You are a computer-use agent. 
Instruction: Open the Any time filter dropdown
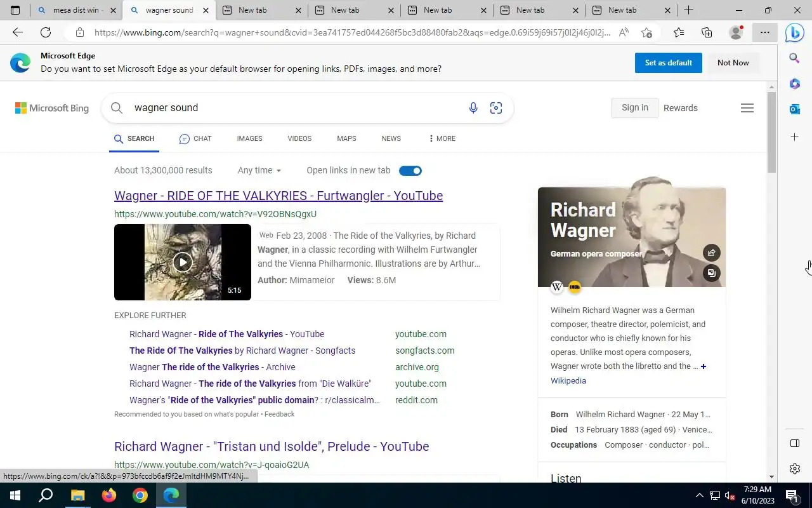(259, 170)
